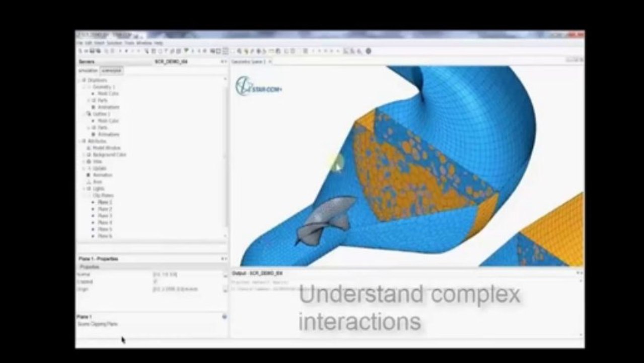Select the Update attribute

point(100,168)
